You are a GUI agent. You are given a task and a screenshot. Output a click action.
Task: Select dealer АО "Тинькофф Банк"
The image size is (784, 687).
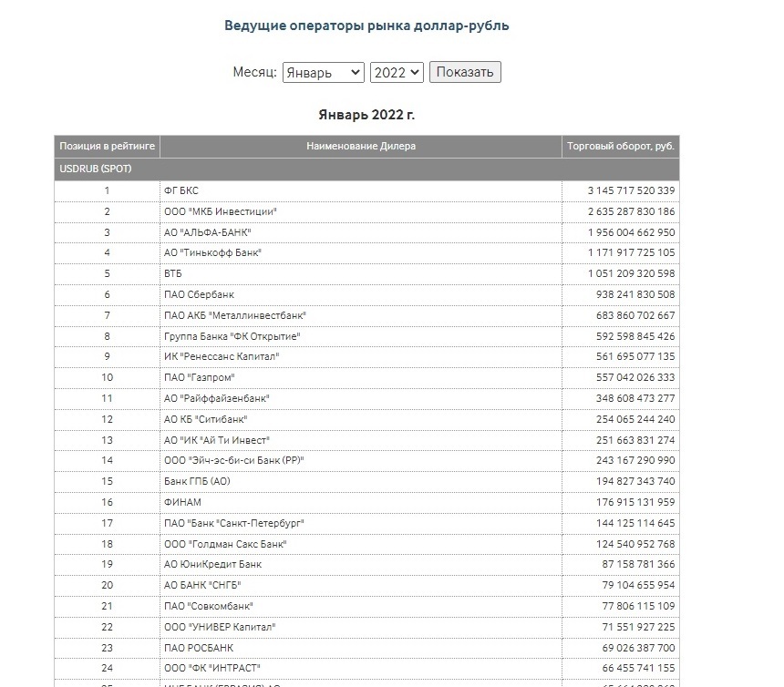click(212, 252)
